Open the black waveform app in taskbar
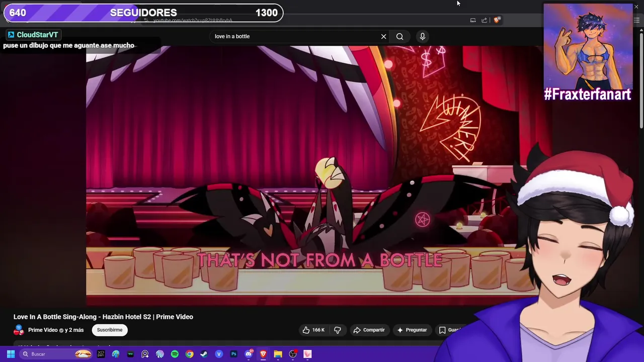The width and height of the screenshot is (644, 362). click(x=130, y=354)
